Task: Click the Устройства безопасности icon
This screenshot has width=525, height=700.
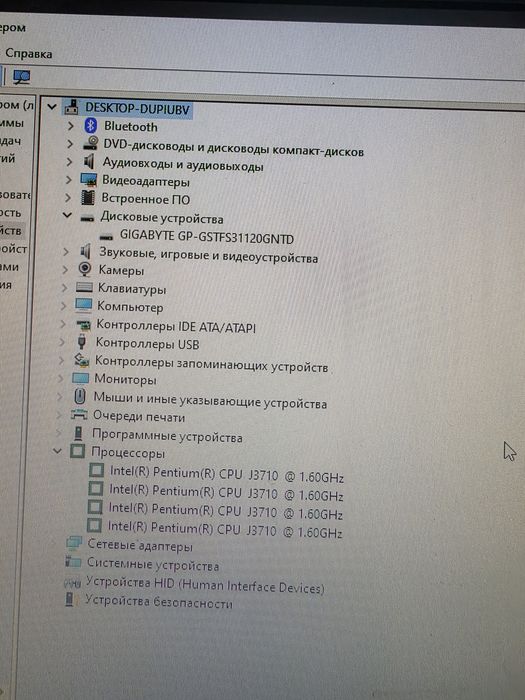Action: [69, 600]
